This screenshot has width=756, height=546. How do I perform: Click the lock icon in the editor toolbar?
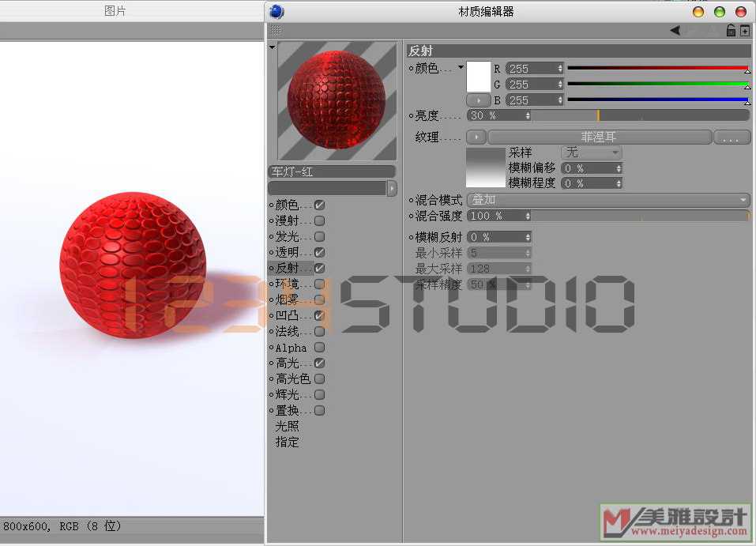point(731,31)
